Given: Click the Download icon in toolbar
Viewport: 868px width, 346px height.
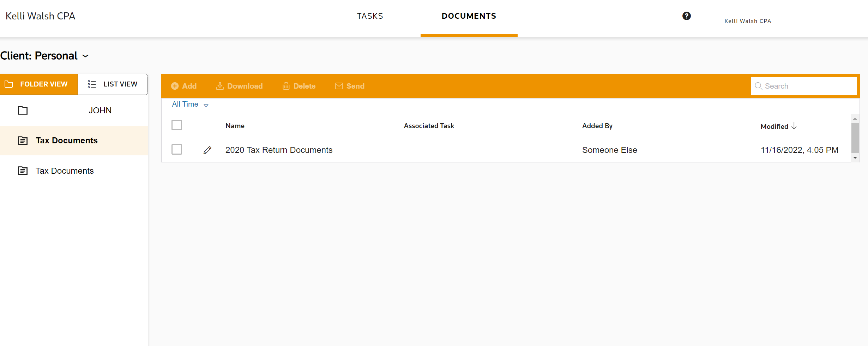Looking at the screenshot, I should pos(220,86).
